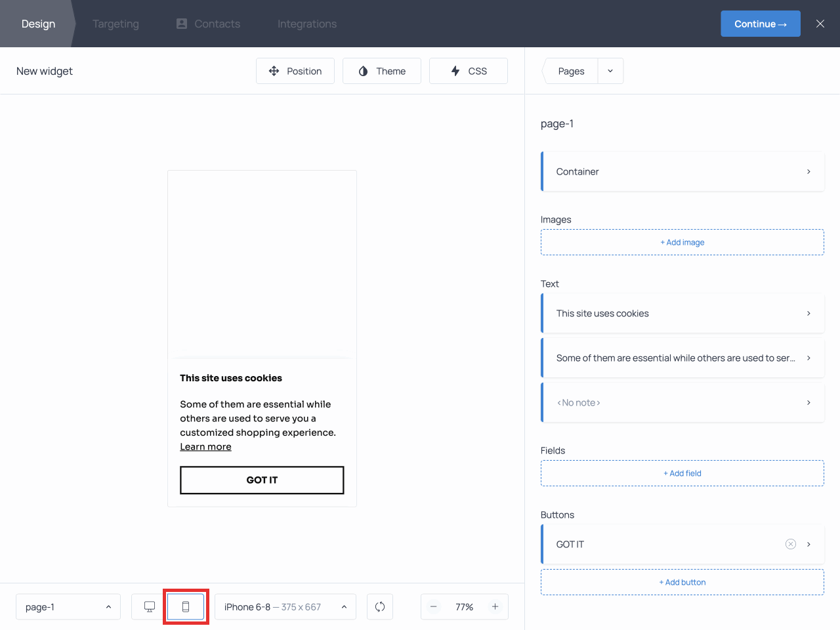Click + Add image under Images
The width and height of the screenshot is (840, 630).
[682, 242]
